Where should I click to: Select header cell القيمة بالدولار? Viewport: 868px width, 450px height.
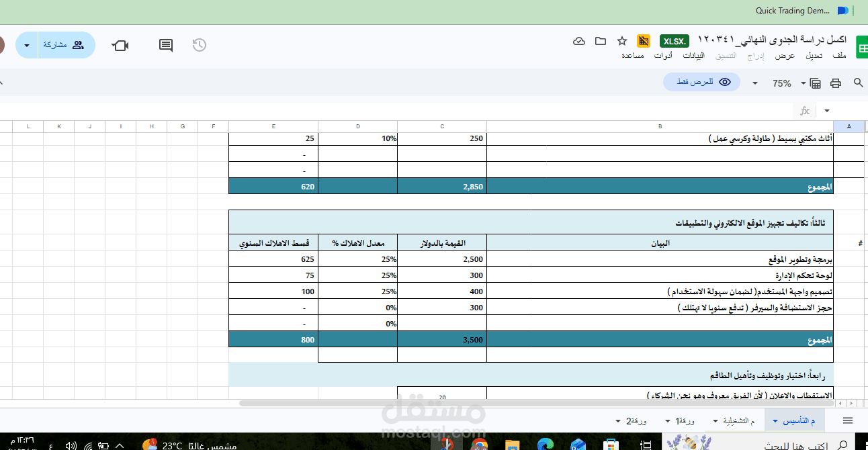point(442,243)
